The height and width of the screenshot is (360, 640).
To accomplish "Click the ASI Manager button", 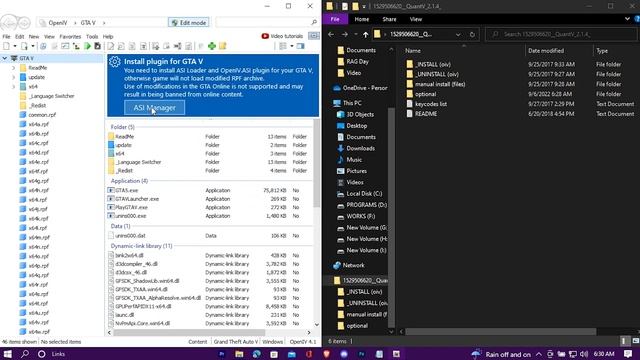I will [154, 108].
